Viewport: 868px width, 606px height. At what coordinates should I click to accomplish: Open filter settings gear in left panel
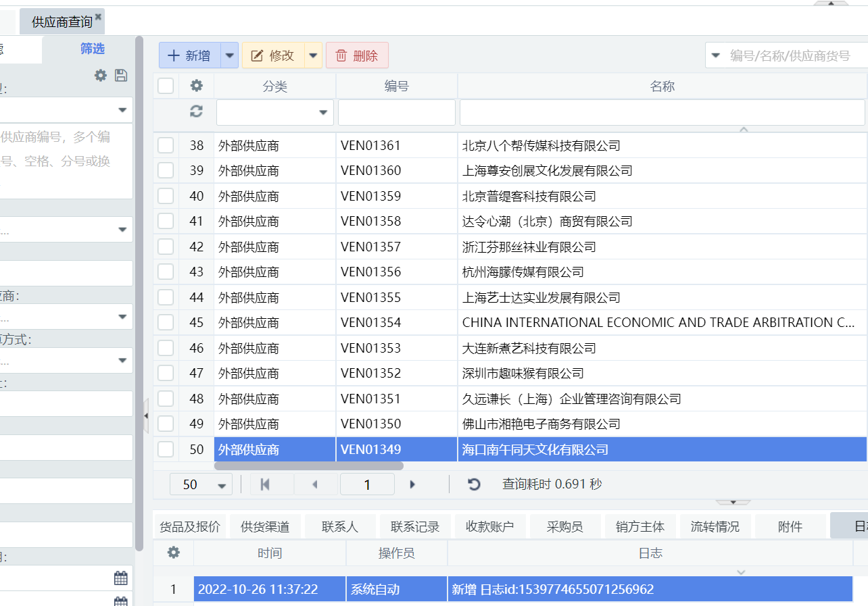(x=101, y=76)
